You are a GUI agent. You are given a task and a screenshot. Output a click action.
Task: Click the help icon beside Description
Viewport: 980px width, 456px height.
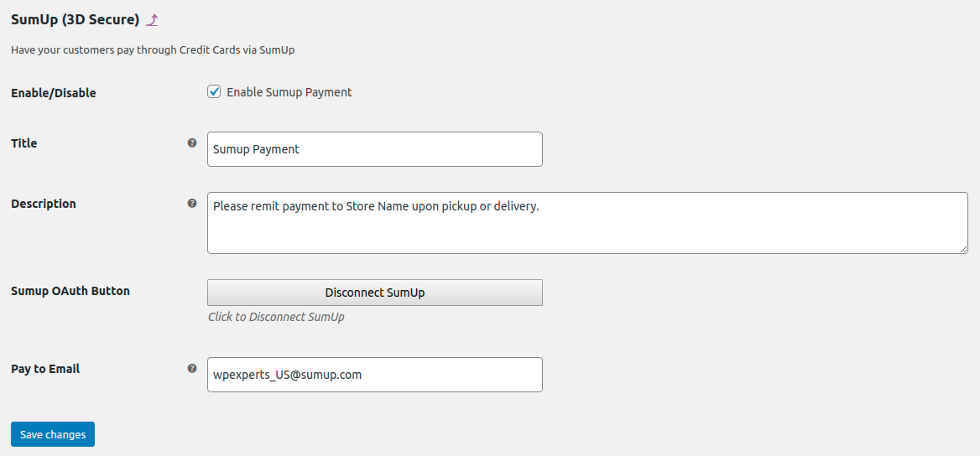(x=192, y=203)
